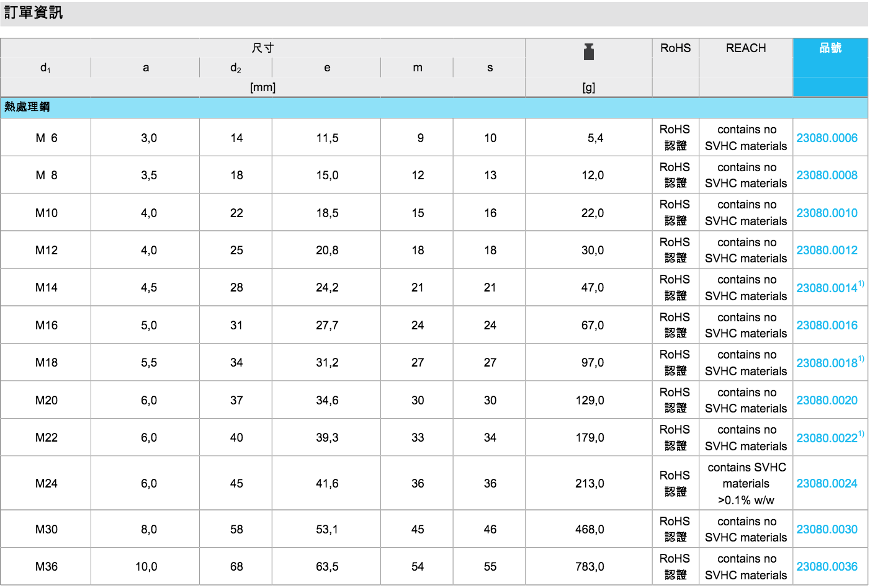Open part number 23080.0006 link
This screenshot has height=588, width=870.
[827, 138]
